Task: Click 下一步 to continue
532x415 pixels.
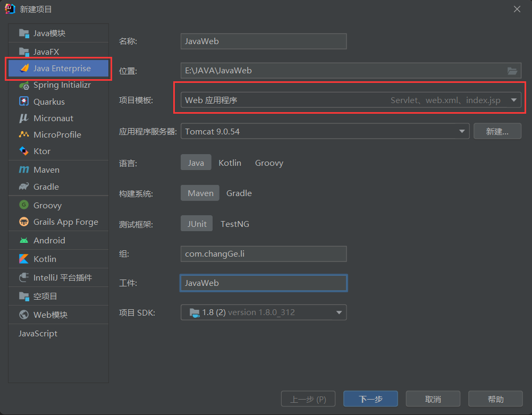Action: 370,399
